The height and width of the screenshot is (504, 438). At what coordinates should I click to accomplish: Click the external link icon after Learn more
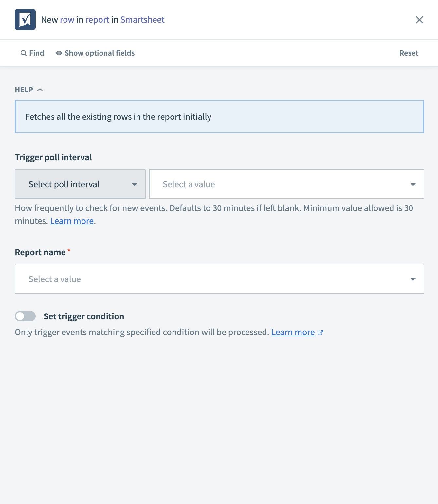(x=320, y=333)
